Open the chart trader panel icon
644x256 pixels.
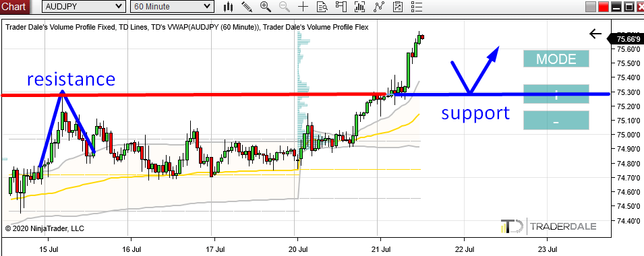[341, 7]
